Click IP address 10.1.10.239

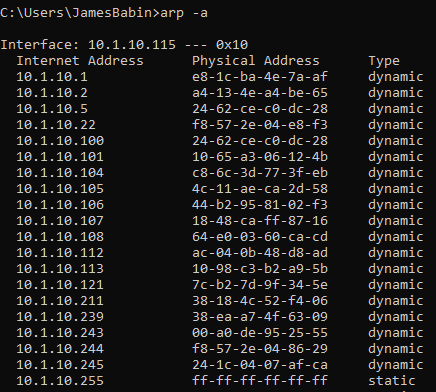pos(60,317)
